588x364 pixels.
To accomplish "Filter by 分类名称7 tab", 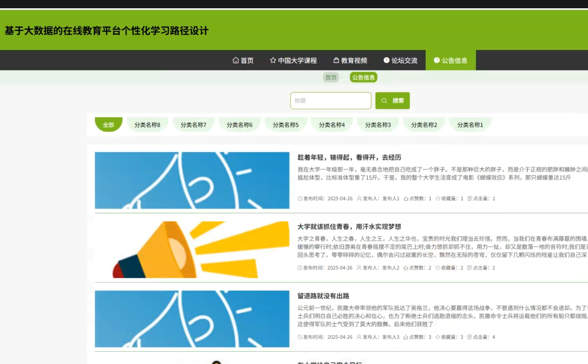I will pos(193,125).
